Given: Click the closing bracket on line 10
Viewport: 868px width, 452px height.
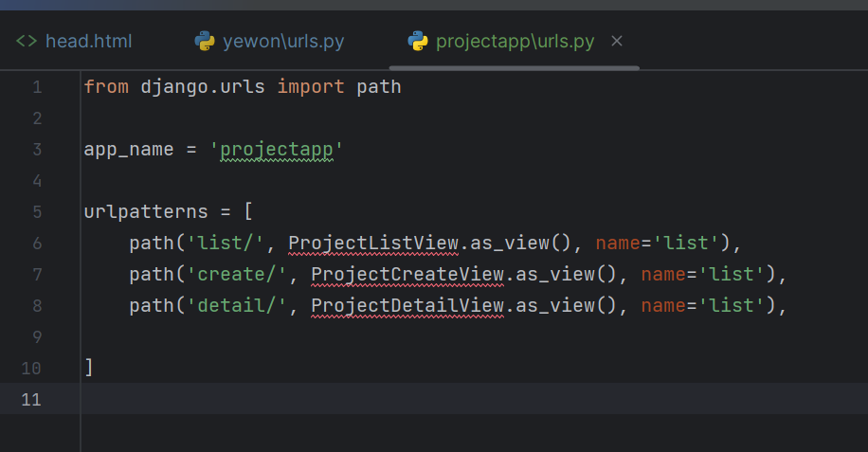Looking at the screenshot, I should point(88,368).
